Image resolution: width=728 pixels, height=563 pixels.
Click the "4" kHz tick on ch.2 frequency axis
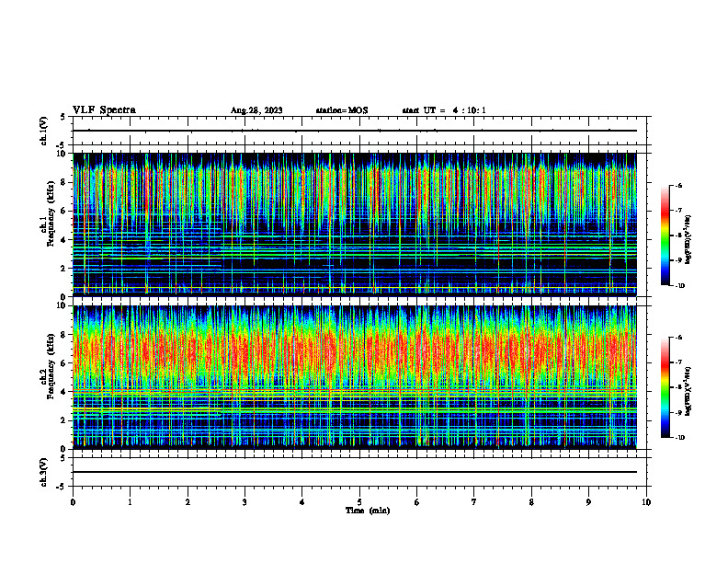point(64,392)
